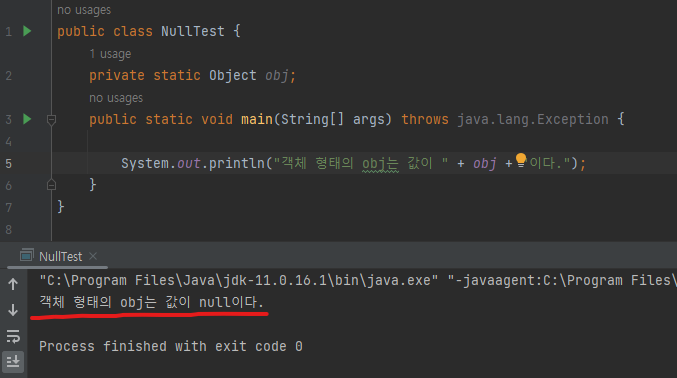Click 'println' on line 5
Screen dimensions: 677x378
coord(236,163)
